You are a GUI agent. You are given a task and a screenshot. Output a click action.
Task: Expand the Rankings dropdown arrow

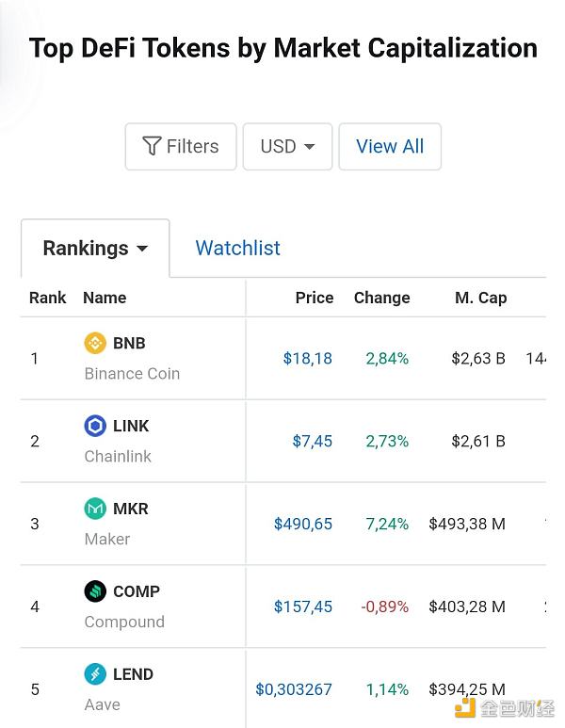[x=142, y=250]
